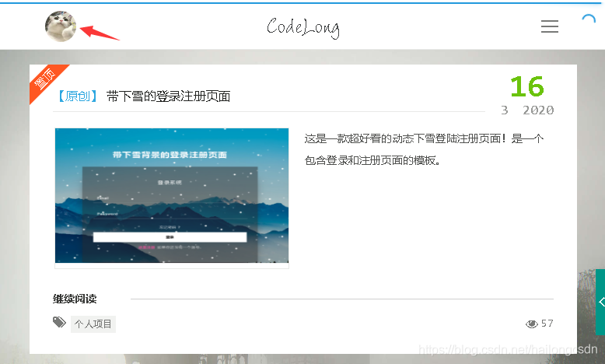This screenshot has height=364, width=605.
Task: Open post title 带下雪的登录注册页面
Action: [168, 96]
